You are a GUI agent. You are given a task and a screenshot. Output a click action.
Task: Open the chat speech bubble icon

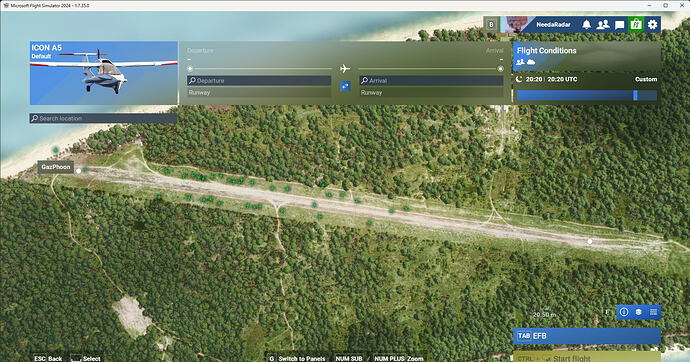pos(620,25)
